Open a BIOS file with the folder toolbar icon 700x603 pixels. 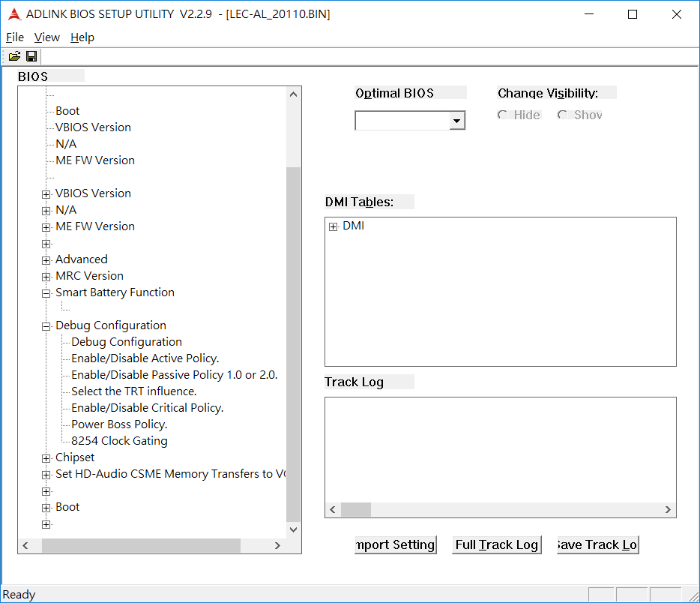click(x=14, y=56)
